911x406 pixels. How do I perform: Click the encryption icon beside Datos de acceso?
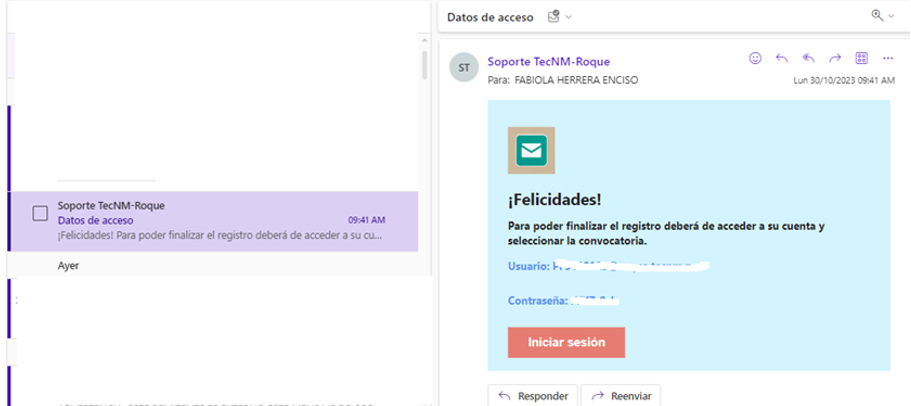click(x=554, y=17)
